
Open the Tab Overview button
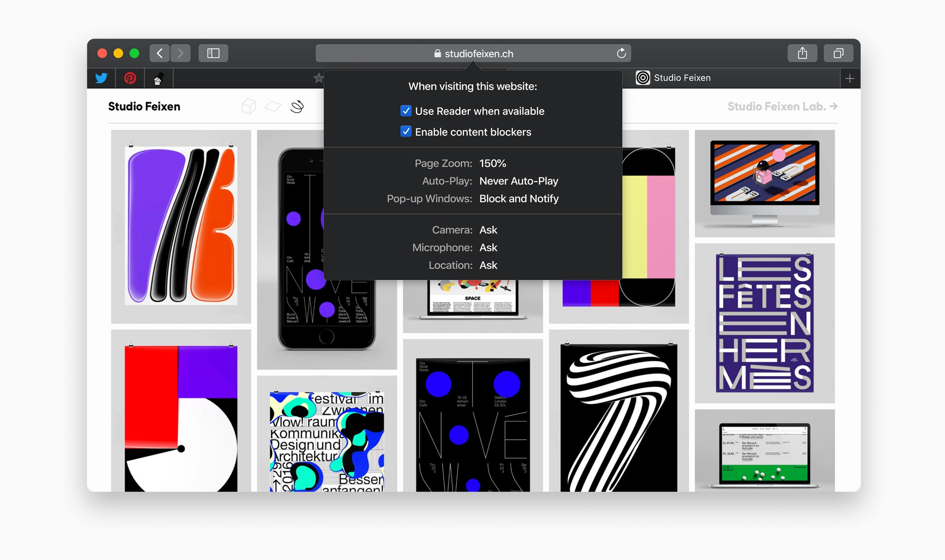click(838, 53)
